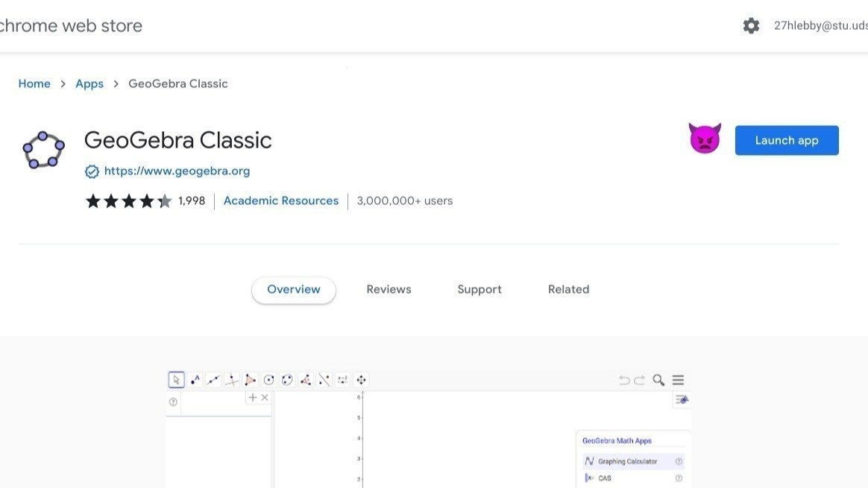Click the star rating display
Screen dimensions: 868x488
(x=128, y=201)
